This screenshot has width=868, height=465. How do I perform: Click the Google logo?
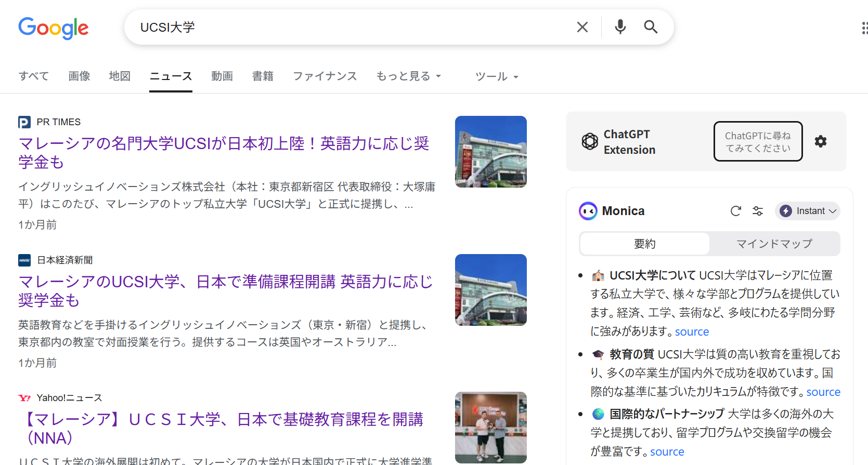click(54, 28)
